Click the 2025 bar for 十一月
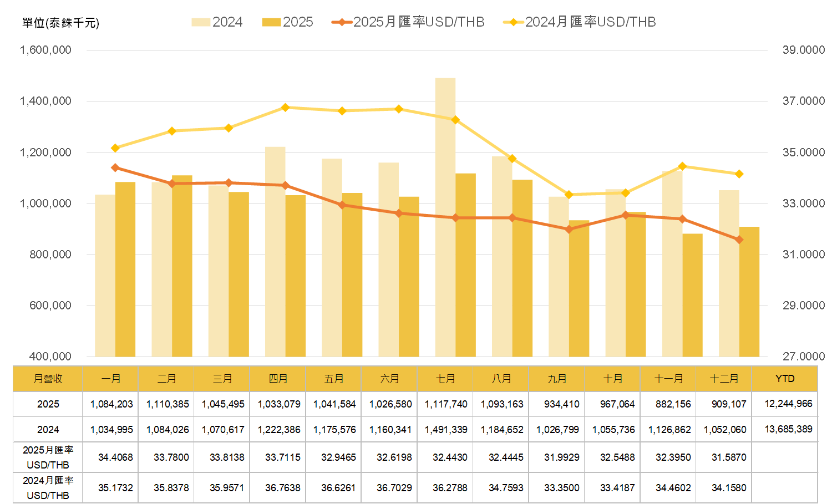Screen dimensions: 832x504 [692, 294]
